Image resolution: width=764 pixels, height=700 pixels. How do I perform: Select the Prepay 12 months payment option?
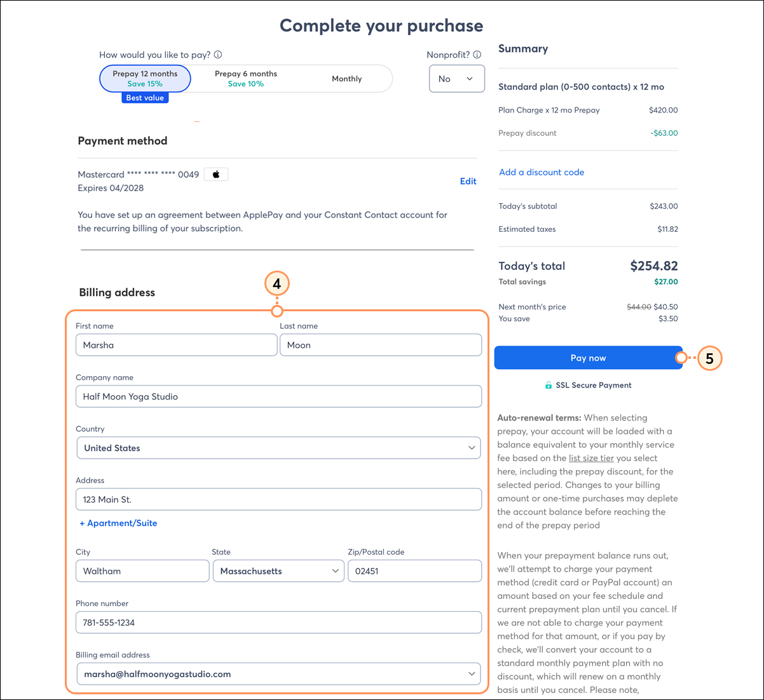pos(145,78)
